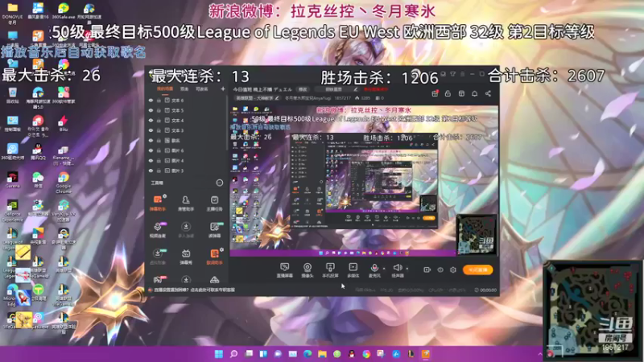Share the stream via share icon
This screenshot has height=362, width=644.
(x=488, y=93)
